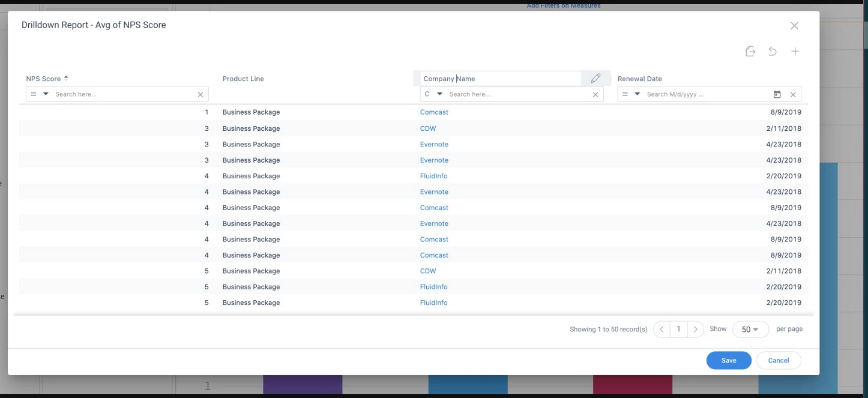Click the Add Filters on Measures link behind dialog

[564, 5]
